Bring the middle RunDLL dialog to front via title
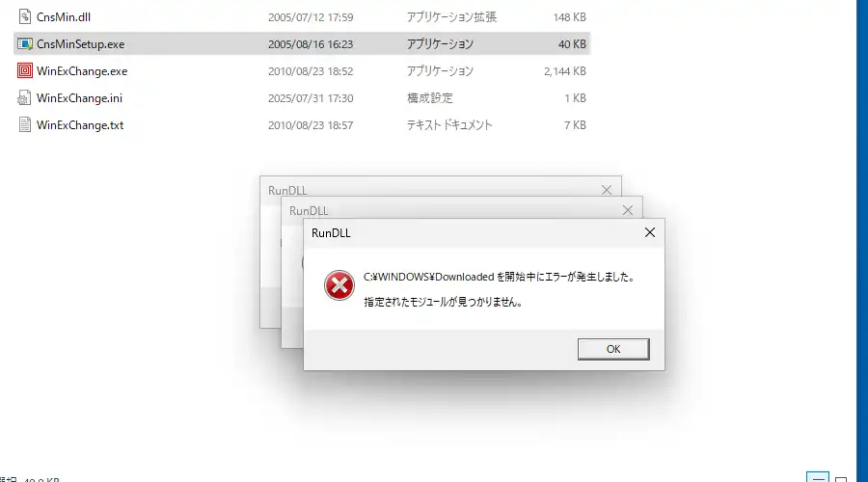This screenshot has height=482, width=868. pos(309,211)
